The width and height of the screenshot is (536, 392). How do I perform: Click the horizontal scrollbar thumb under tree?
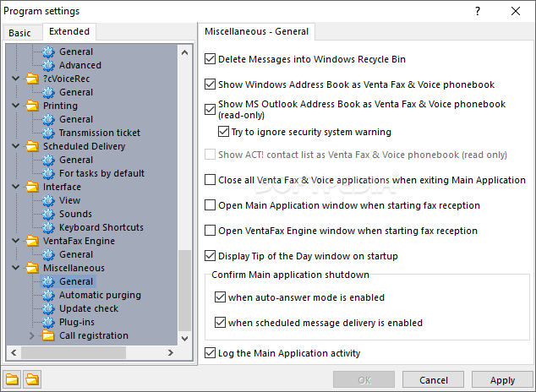tap(74, 352)
